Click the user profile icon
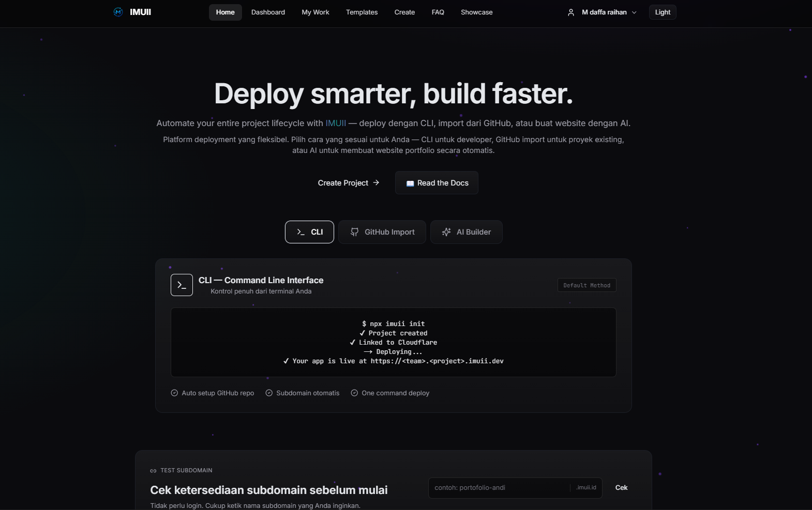 (571, 12)
